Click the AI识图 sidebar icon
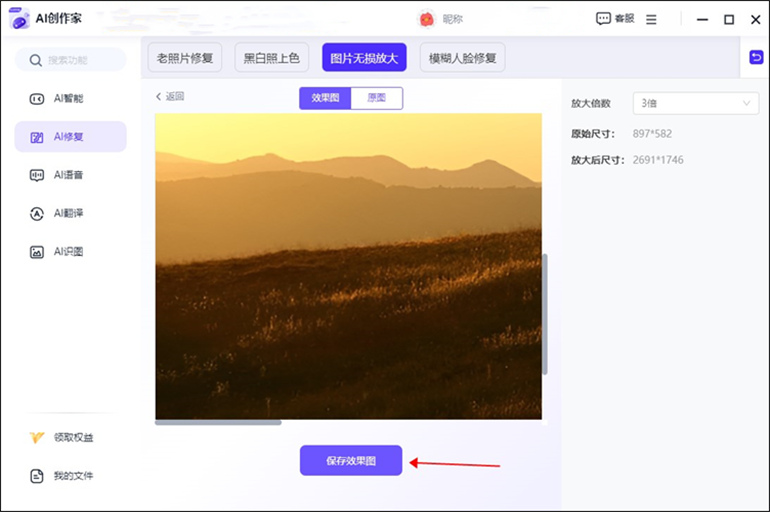The width and height of the screenshot is (770, 512). tap(37, 252)
